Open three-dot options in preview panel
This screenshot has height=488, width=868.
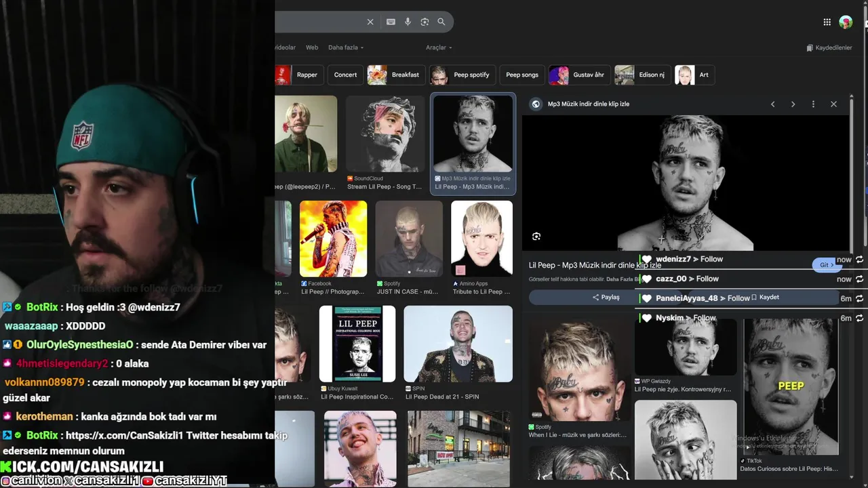point(813,104)
